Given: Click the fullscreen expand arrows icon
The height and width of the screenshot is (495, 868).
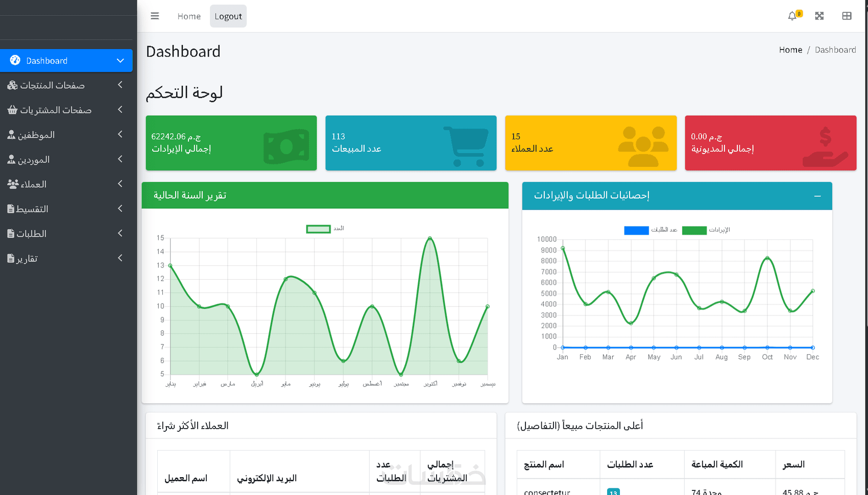Looking at the screenshot, I should [819, 16].
